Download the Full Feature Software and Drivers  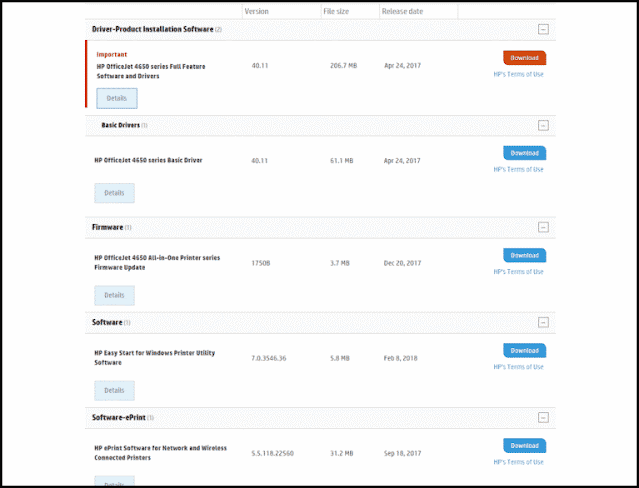pyautogui.click(x=524, y=58)
